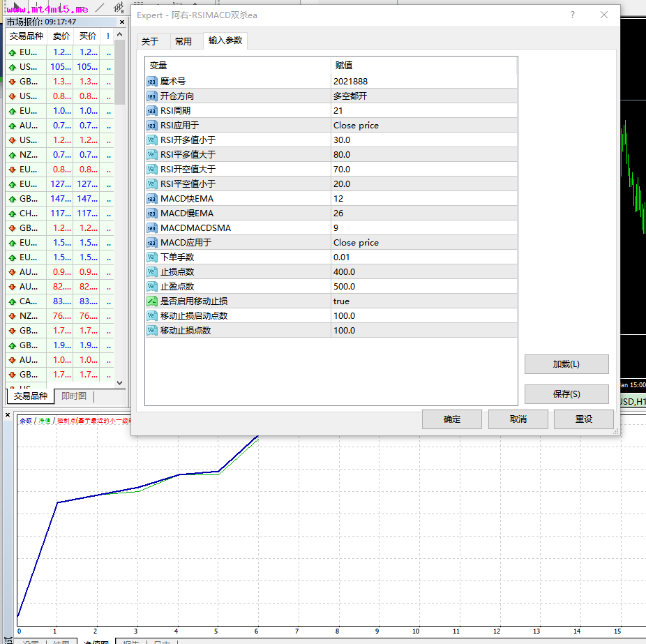Select the RSI平多值大于 row icon
The width and height of the screenshot is (646, 644).
[x=151, y=154]
